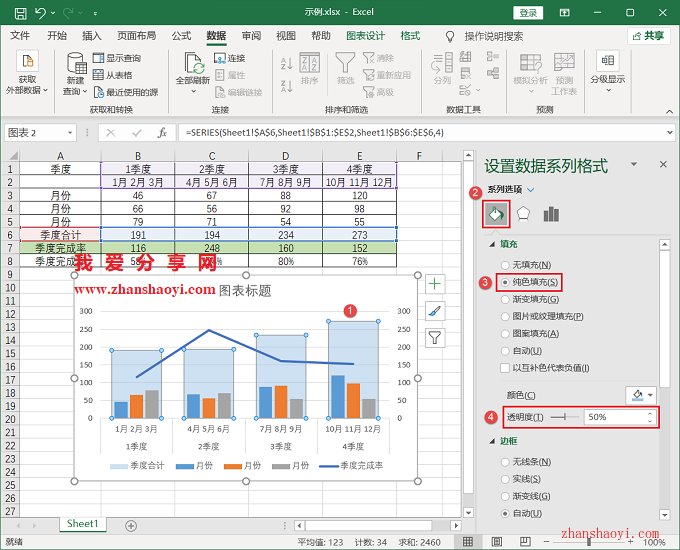The width and height of the screenshot is (680, 550).
Task: Switch to Page Layout (页面布局) tab
Action: [137, 36]
